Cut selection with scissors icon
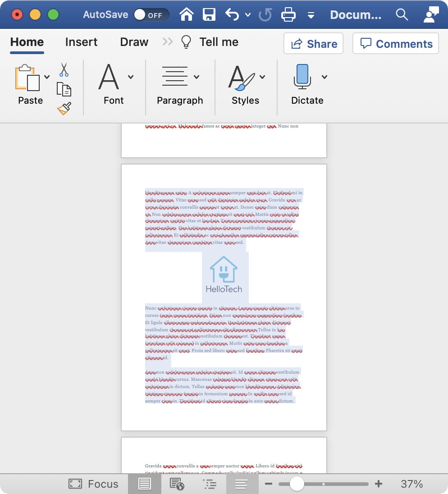This screenshot has width=448, height=494. [64, 69]
